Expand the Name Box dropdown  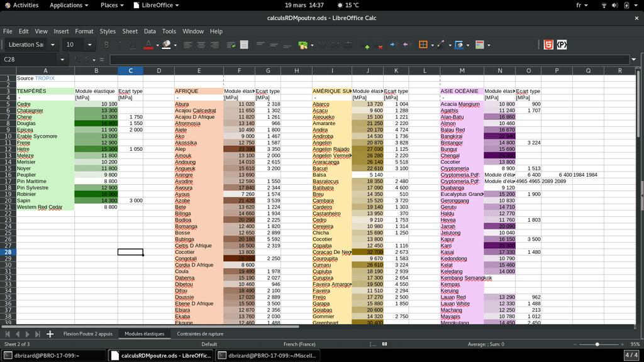tap(62, 60)
